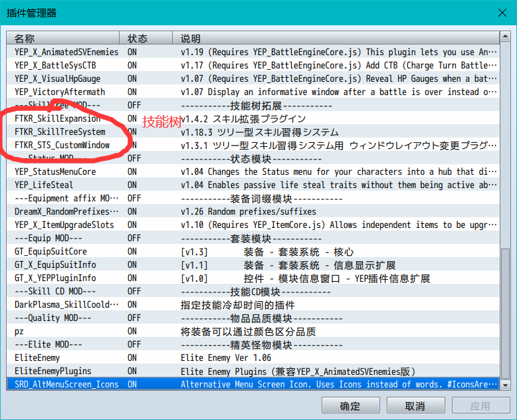Click the 状态 column header
Screen dimensions: 517x420
tap(146, 39)
